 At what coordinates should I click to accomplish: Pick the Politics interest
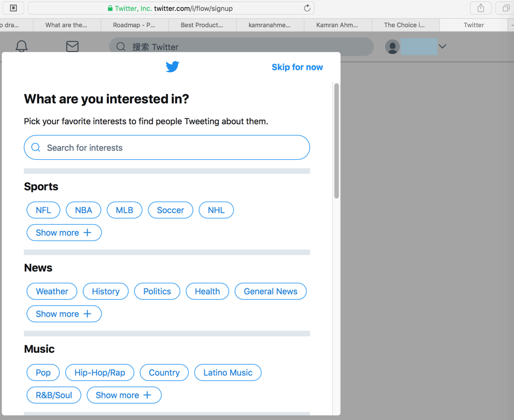(x=157, y=291)
